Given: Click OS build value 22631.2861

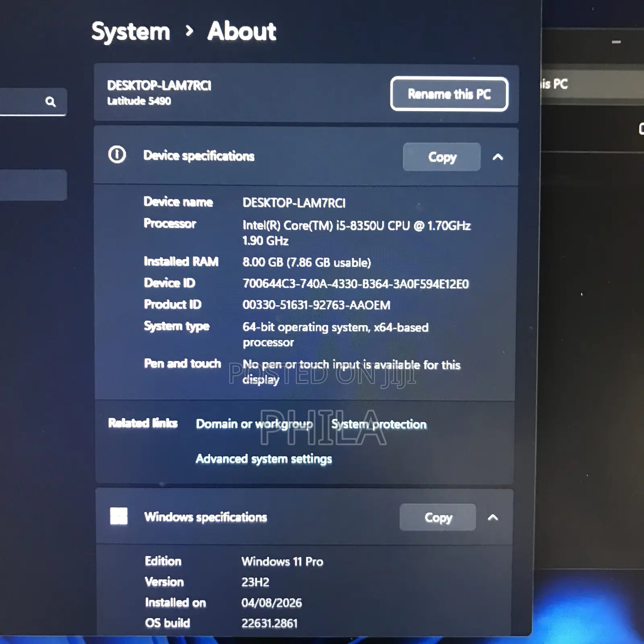Looking at the screenshot, I should tap(269, 623).
